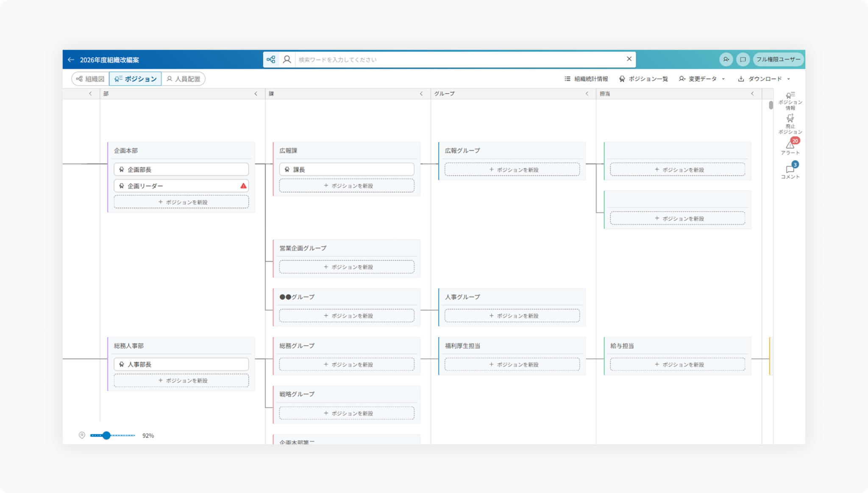Click the add-user icon in header
Screen dimensions: 868x493
(726, 59)
